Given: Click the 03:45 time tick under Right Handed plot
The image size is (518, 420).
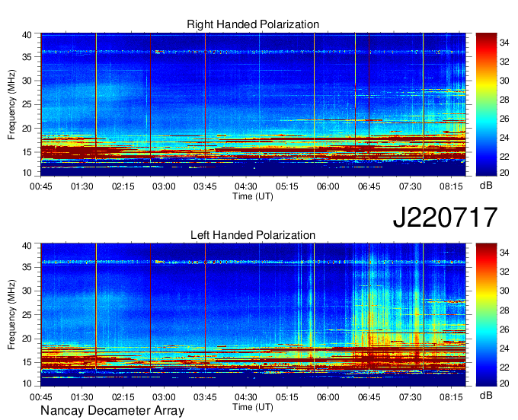Looking at the screenshot, I should coord(205,186).
